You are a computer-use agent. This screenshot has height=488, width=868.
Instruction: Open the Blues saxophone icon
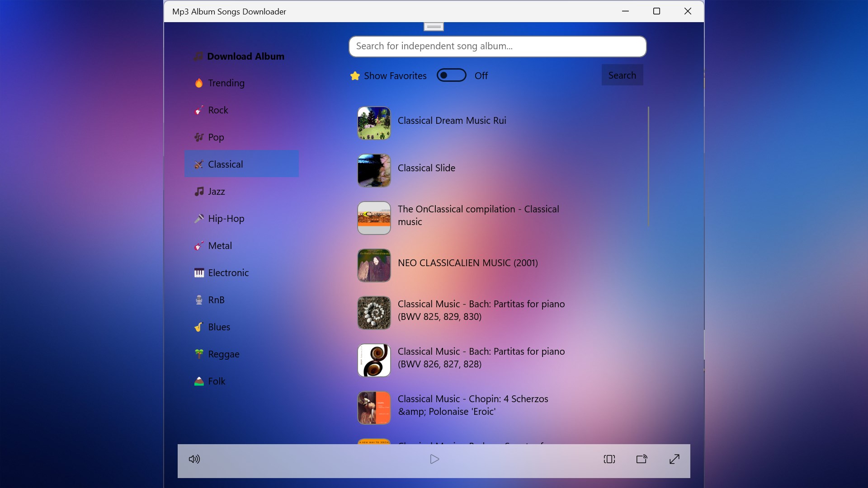pos(198,327)
